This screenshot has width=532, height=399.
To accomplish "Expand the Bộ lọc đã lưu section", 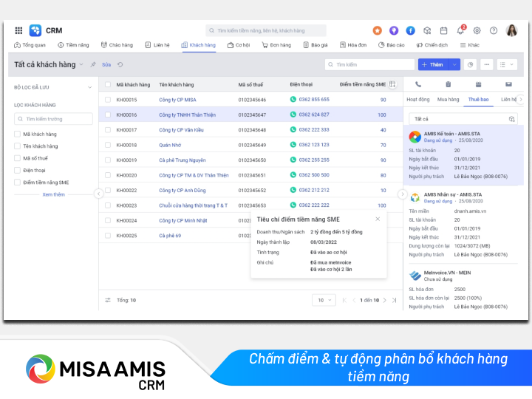I will point(90,87).
